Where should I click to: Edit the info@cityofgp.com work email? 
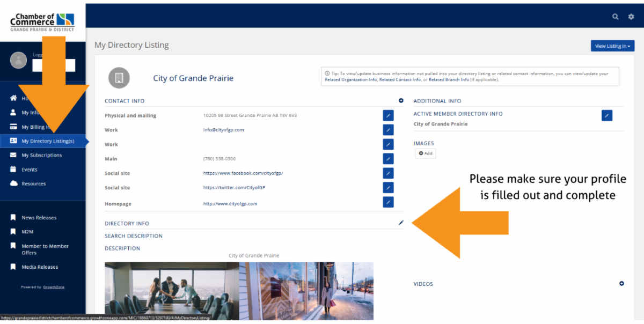388,130
